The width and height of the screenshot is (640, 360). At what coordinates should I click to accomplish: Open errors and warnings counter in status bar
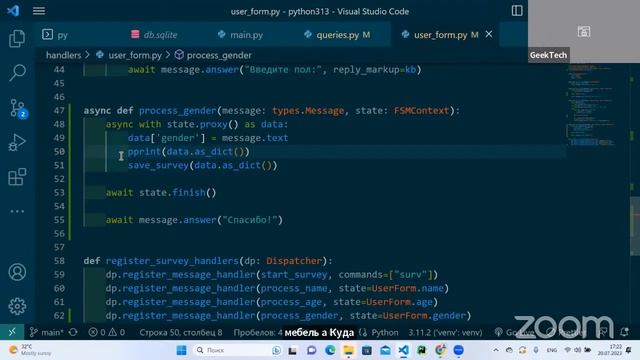(107, 332)
